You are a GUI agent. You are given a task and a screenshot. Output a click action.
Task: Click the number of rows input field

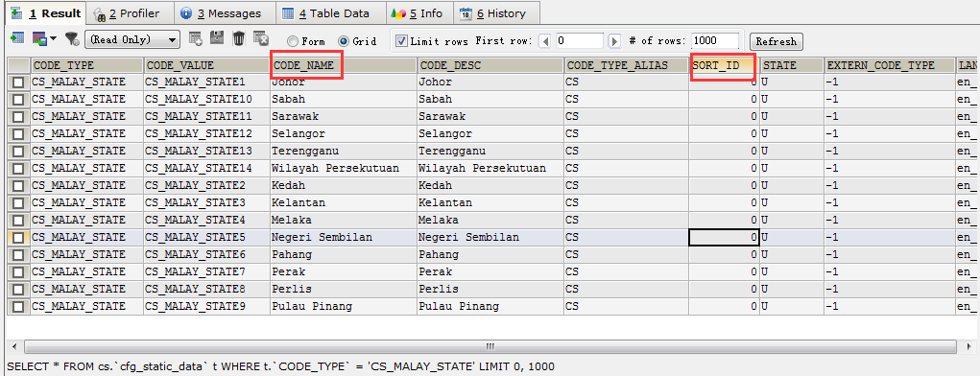point(715,40)
